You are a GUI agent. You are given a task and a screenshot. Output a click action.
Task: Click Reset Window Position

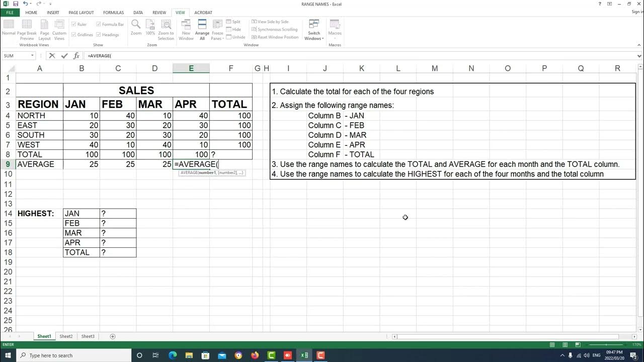[275, 37]
